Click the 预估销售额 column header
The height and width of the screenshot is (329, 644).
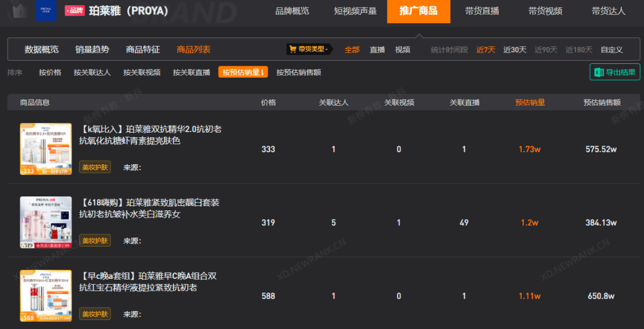[x=602, y=102]
